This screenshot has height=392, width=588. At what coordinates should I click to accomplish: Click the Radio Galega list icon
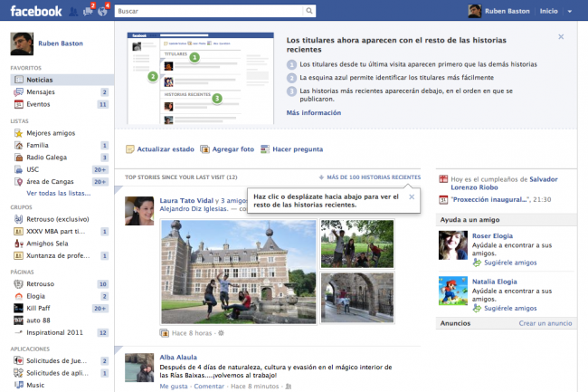19,158
